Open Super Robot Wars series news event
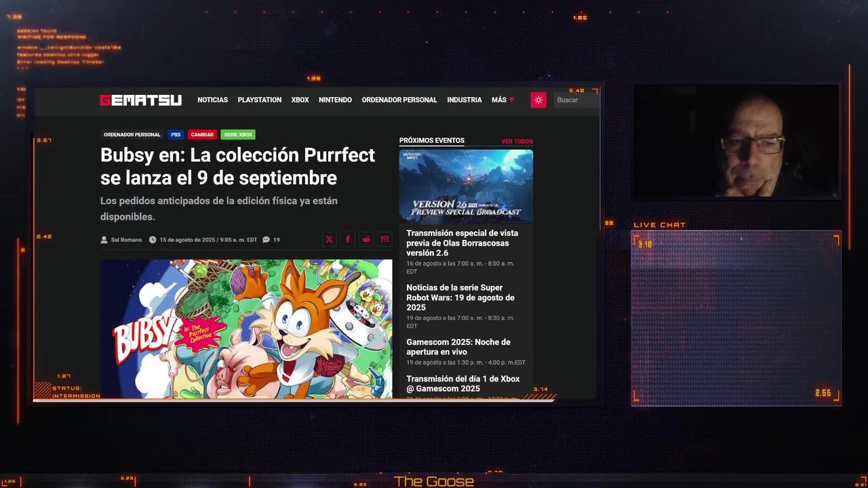Viewport: 868px width, 488px height. pos(460,298)
